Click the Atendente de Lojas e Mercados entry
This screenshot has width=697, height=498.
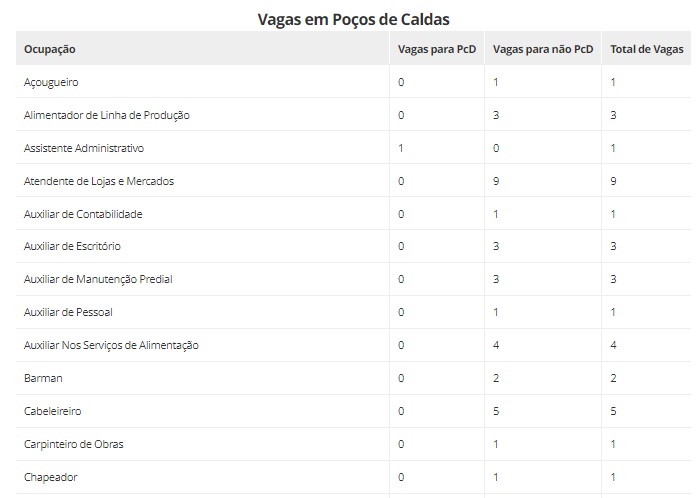(99, 181)
